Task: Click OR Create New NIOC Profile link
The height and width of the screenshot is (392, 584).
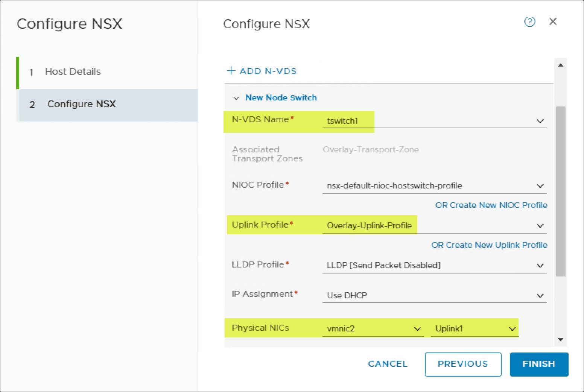Action: pos(491,205)
